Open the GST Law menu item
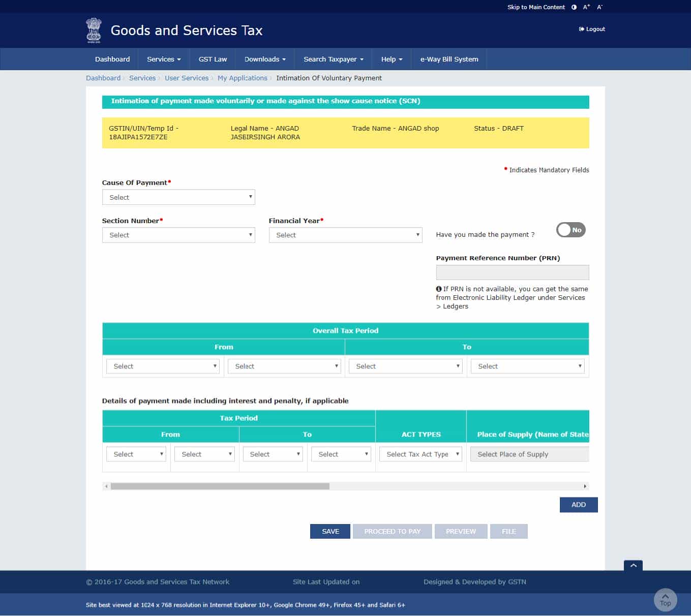The width and height of the screenshot is (691, 616). pyautogui.click(x=213, y=59)
